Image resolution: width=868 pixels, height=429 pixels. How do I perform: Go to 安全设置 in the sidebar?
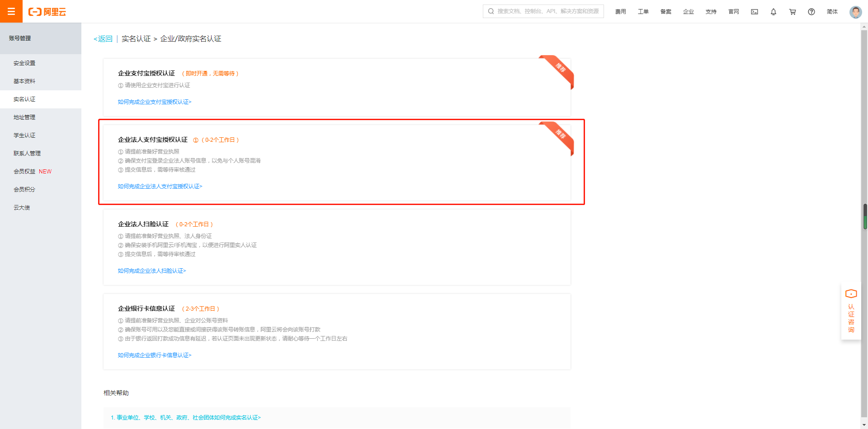click(x=41, y=63)
